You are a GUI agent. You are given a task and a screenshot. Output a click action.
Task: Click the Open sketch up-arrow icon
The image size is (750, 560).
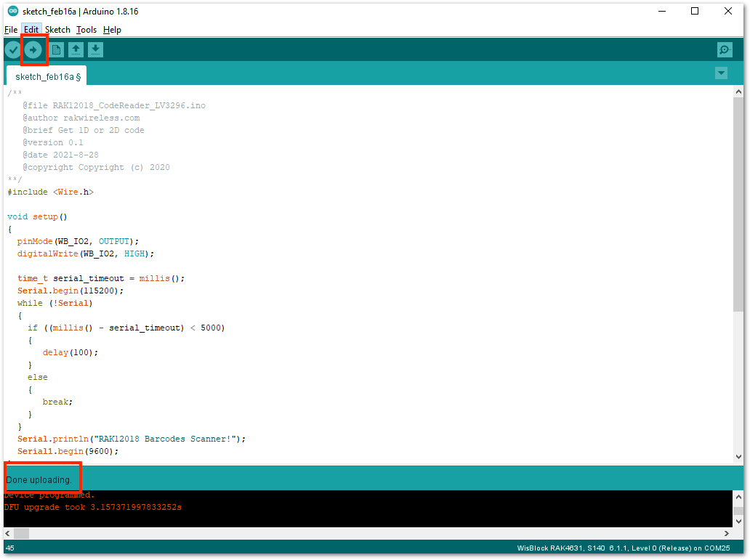tap(76, 49)
